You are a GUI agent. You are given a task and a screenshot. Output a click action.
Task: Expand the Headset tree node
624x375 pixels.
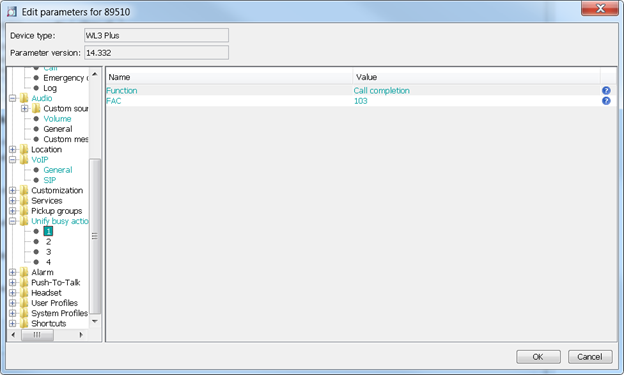(13, 293)
